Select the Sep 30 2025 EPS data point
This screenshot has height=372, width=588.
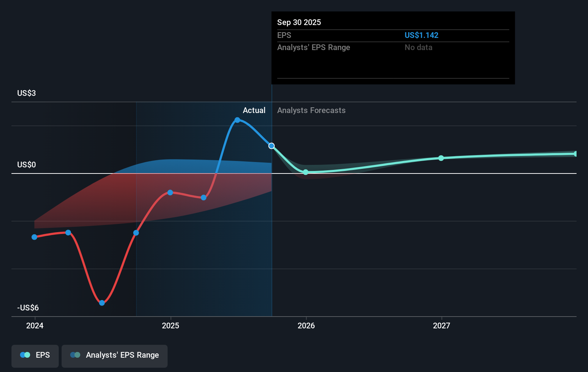click(271, 146)
